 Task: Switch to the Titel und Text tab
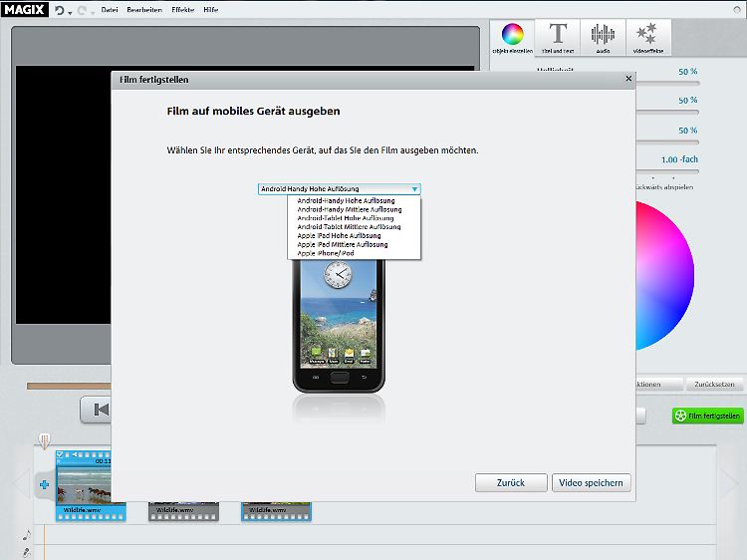(x=558, y=38)
